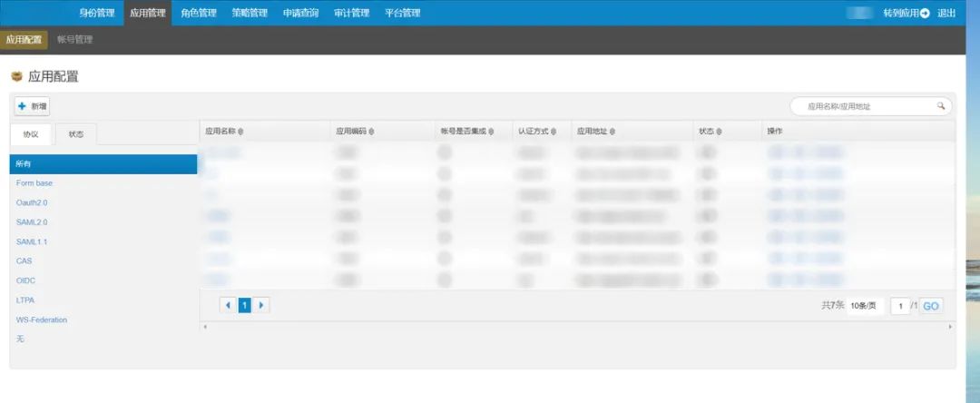The height and width of the screenshot is (403, 980).
Task: Sort by 应用编码 column header
Action: click(355, 132)
